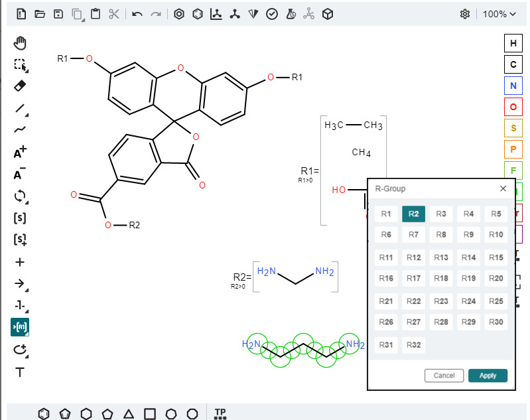Click the Check Structure icon
Image resolution: width=530 pixels, height=420 pixels.
[272, 14]
